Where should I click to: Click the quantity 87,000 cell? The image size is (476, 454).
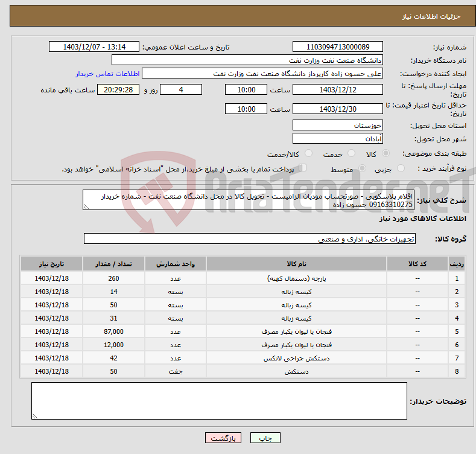113,331
